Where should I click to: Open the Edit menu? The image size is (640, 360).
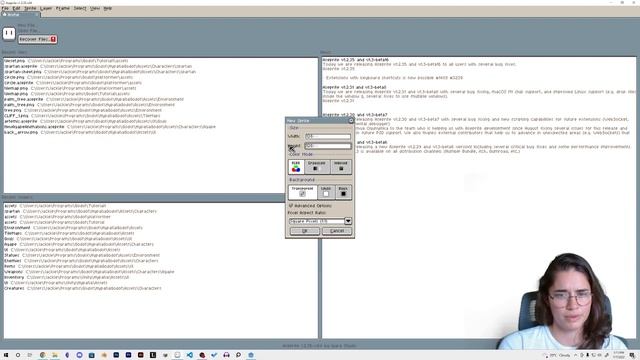[x=16, y=8]
